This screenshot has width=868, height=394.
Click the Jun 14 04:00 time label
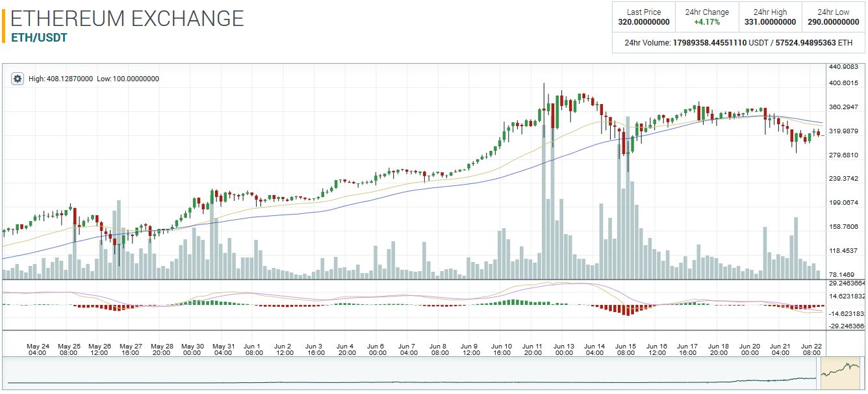tap(594, 349)
